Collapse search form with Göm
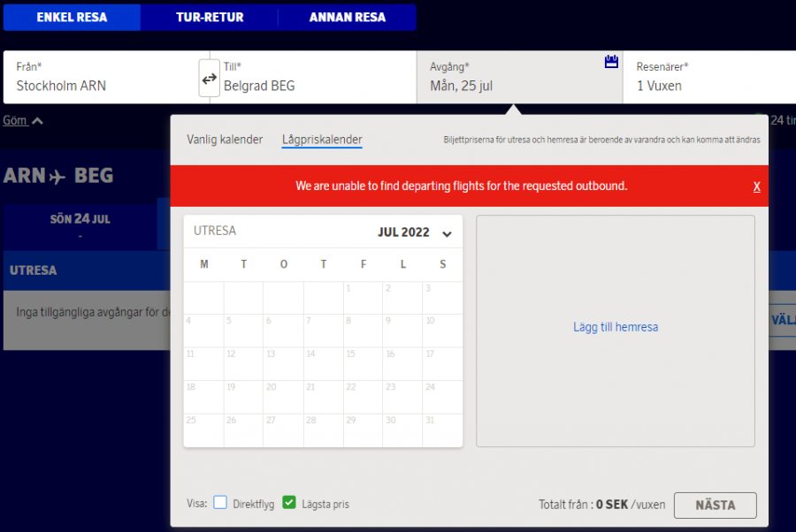796x532 pixels. coord(22,120)
